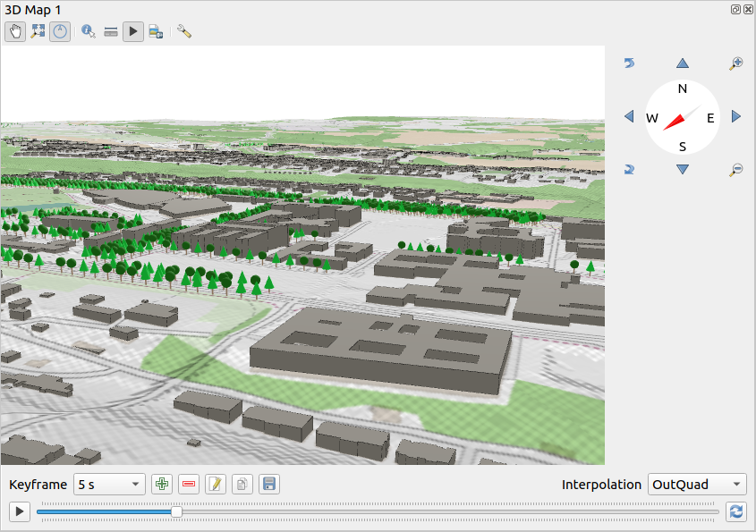Select the Identify features tool

coord(89,31)
